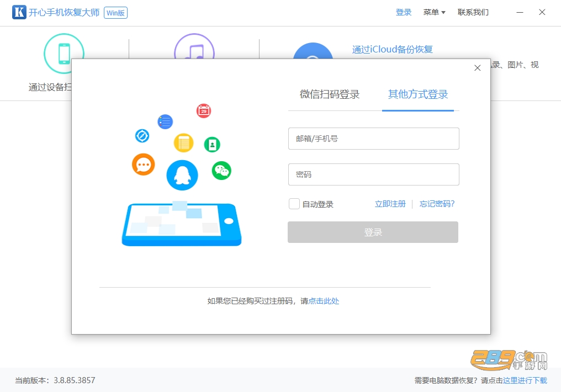Click the orange message bubble icon

[x=144, y=165]
